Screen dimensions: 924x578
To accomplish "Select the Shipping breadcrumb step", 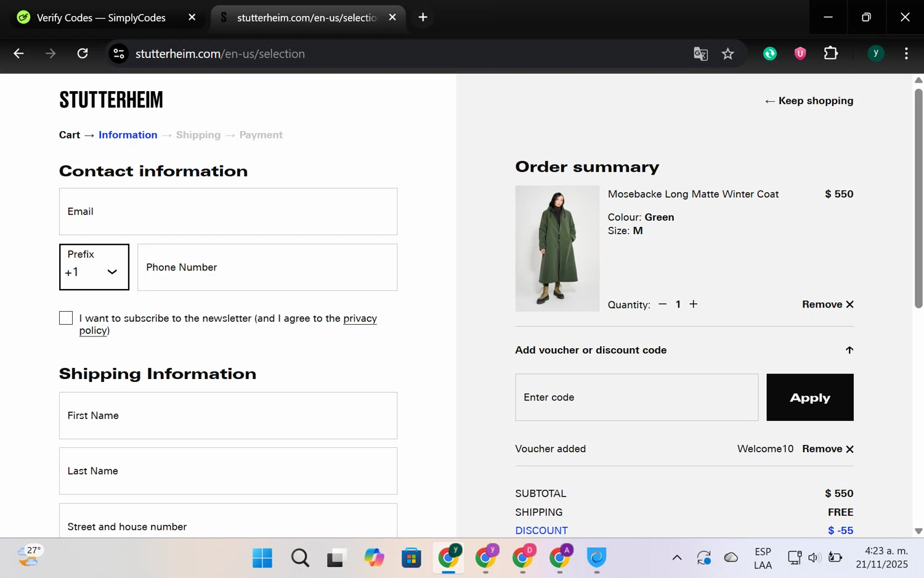I will point(198,135).
